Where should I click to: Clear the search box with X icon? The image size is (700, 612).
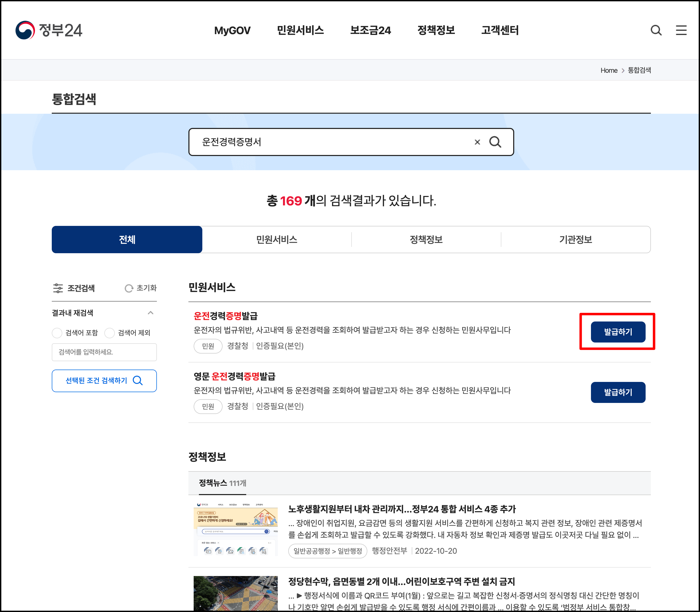pos(477,142)
